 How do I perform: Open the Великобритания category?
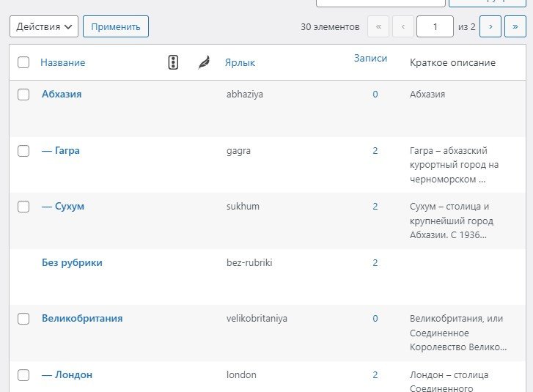click(82, 318)
